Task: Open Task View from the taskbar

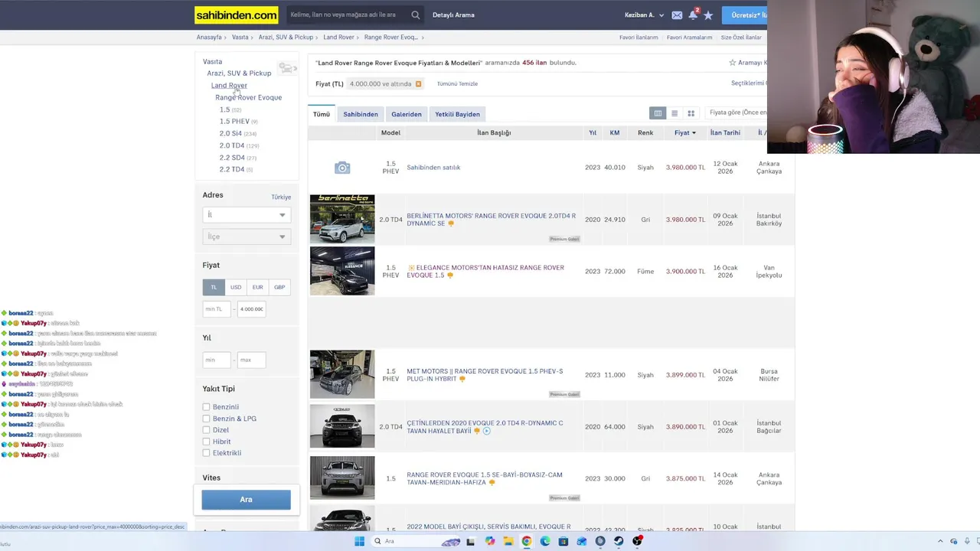Action: (x=471, y=541)
